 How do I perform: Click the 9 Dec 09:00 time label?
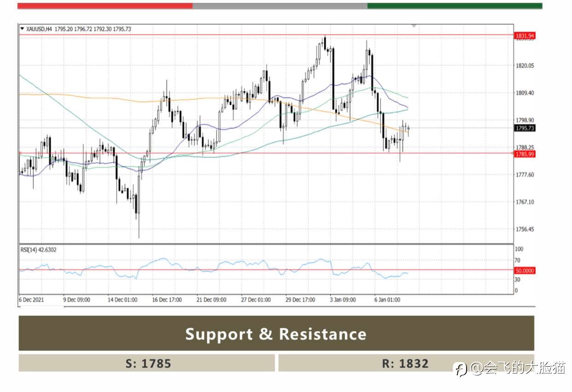pyautogui.click(x=77, y=299)
